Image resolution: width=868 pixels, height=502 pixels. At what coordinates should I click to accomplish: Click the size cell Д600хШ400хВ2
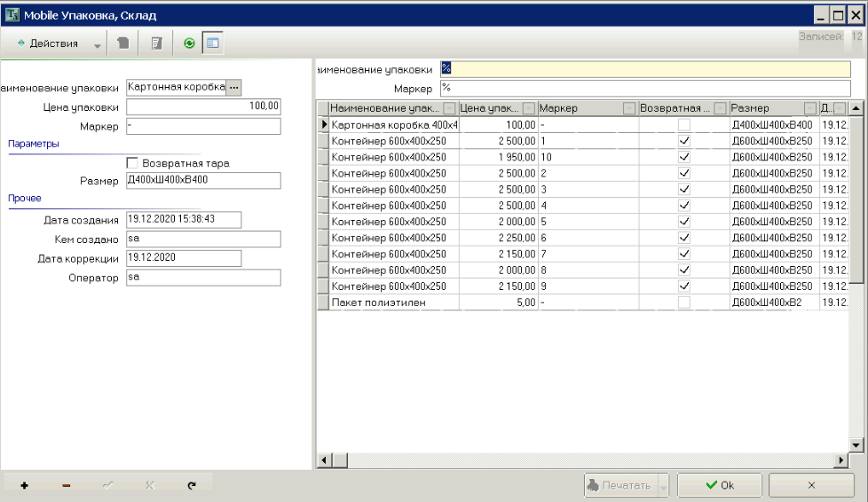[774, 302]
